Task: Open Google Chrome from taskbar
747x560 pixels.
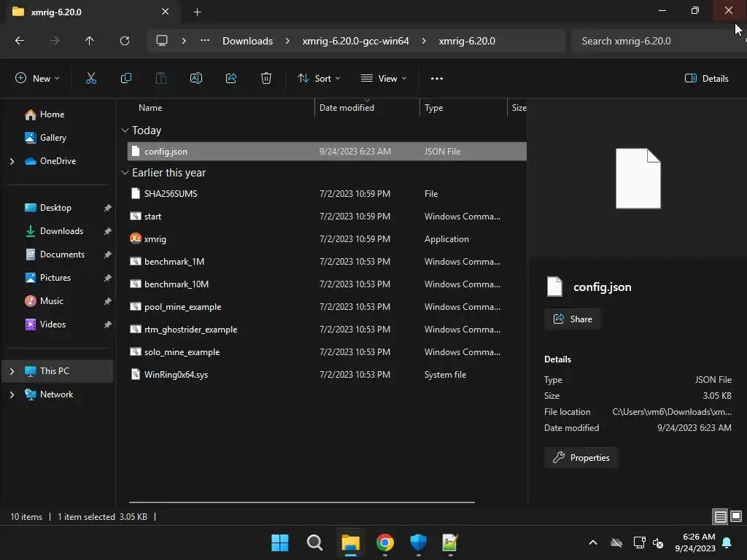Action: click(385, 542)
